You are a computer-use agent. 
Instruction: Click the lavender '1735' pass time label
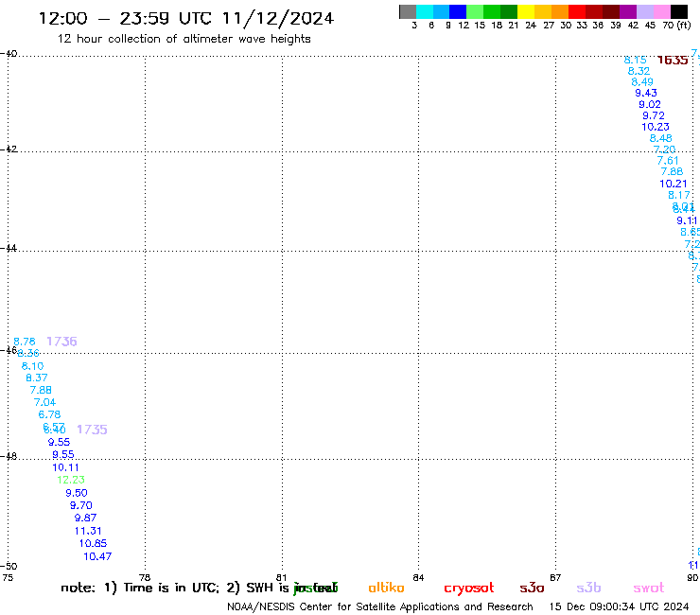pos(92,430)
